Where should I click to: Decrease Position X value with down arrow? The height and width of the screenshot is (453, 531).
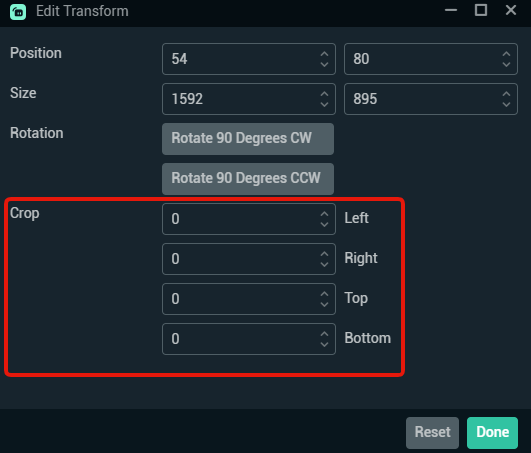(x=324, y=64)
